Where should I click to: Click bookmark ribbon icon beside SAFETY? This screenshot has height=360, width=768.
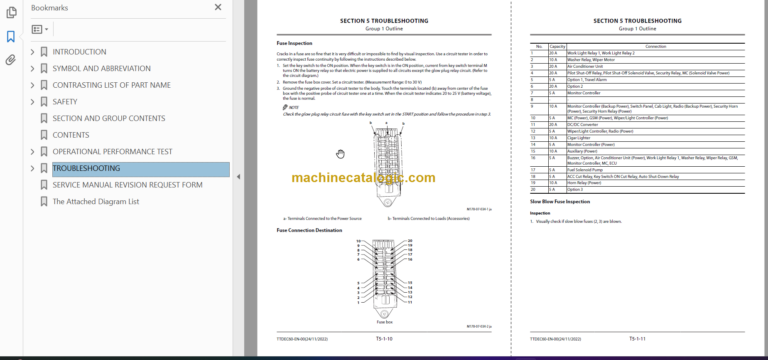pyautogui.click(x=44, y=102)
